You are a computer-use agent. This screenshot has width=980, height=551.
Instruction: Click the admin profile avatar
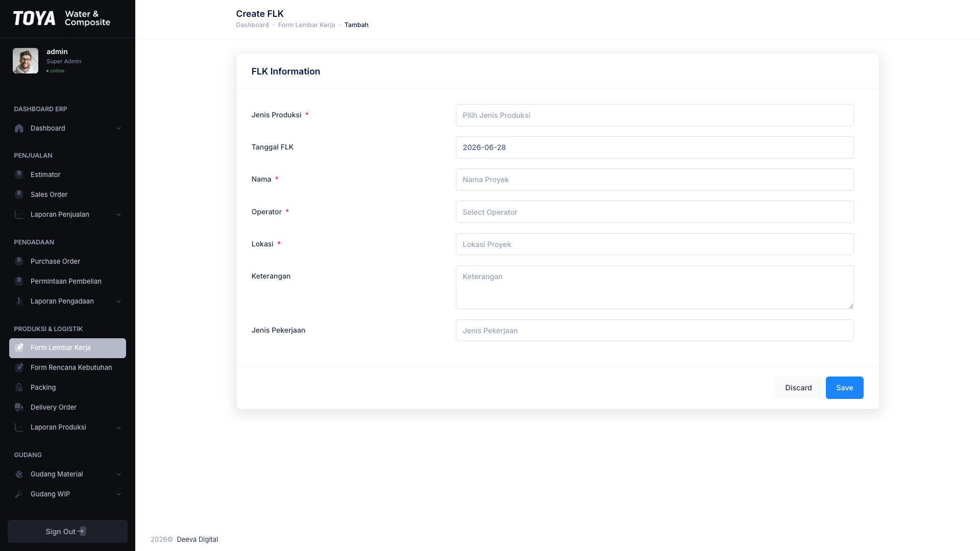26,61
